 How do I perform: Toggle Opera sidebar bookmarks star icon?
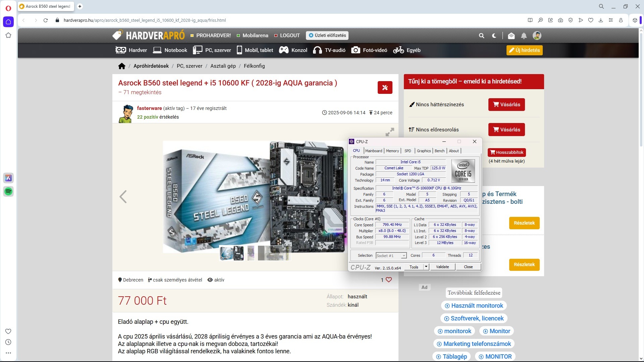[8, 35]
